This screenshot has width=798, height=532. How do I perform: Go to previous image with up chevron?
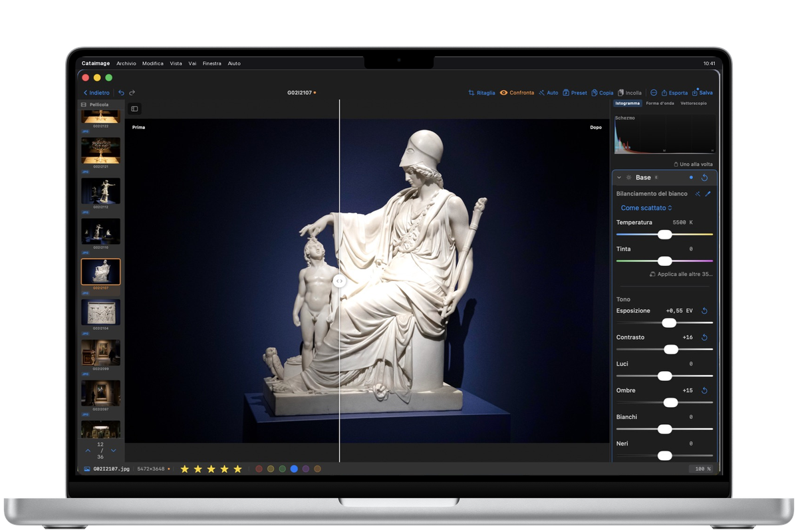(88, 450)
